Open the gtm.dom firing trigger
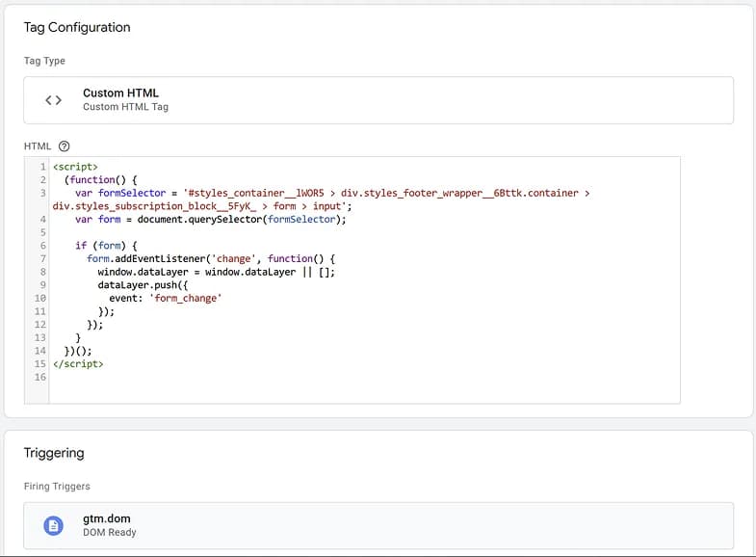 pyautogui.click(x=378, y=525)
